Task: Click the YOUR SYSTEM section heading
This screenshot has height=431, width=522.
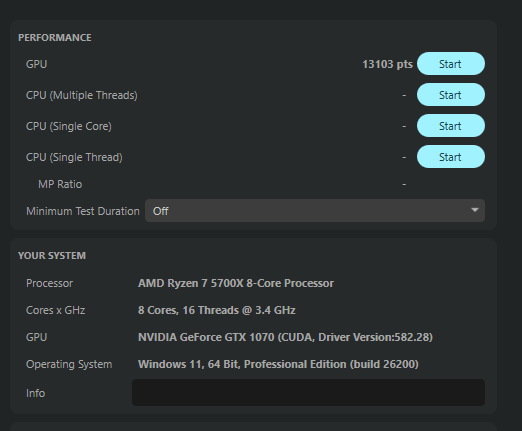Action: [52, 256]
